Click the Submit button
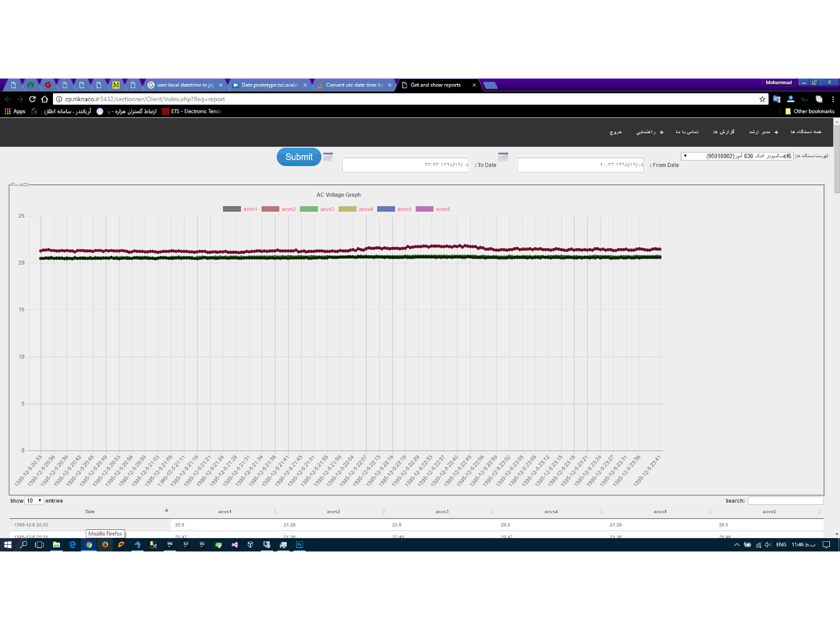Viewport: 840px width, 630px height. [299, 157]
